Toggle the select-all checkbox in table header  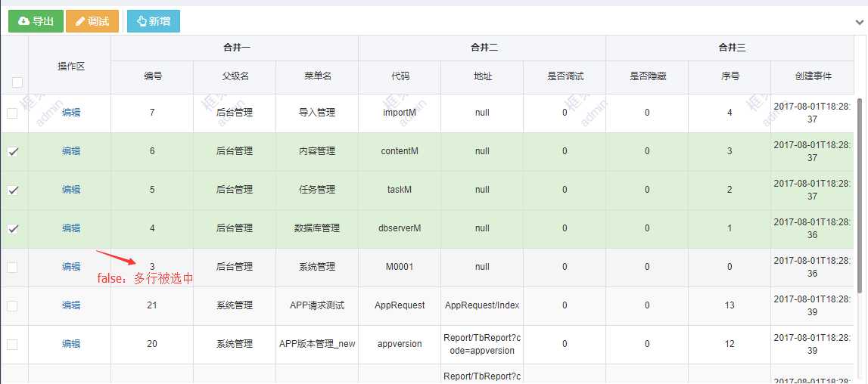point(17,82)
